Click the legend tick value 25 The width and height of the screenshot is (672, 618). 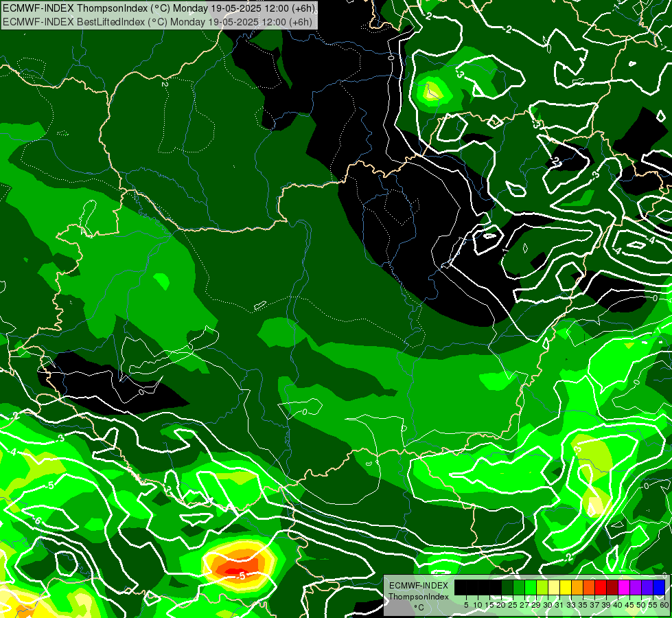513,605
